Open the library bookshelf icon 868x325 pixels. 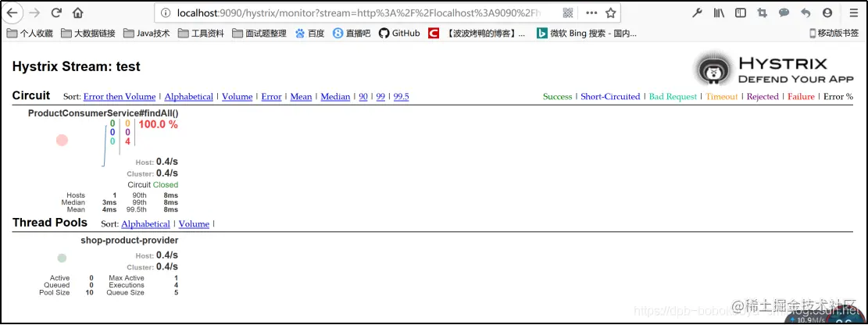pos(719,12)
